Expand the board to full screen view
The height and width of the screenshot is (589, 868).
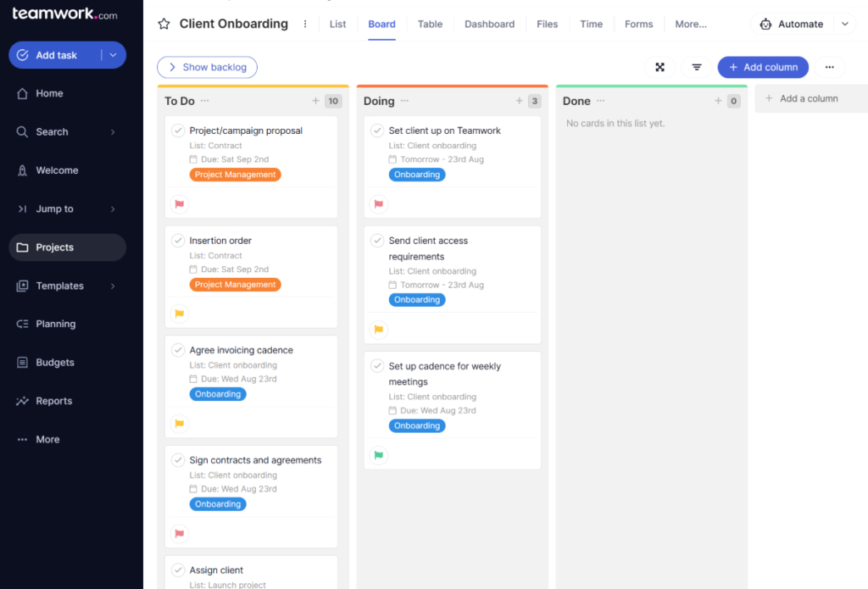659,67
